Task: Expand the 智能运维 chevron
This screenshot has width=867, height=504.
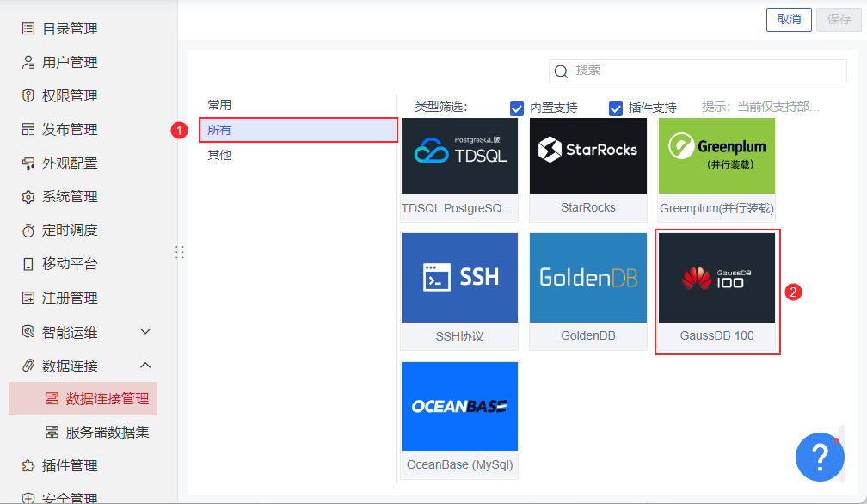Action: (x=145, y=332)
